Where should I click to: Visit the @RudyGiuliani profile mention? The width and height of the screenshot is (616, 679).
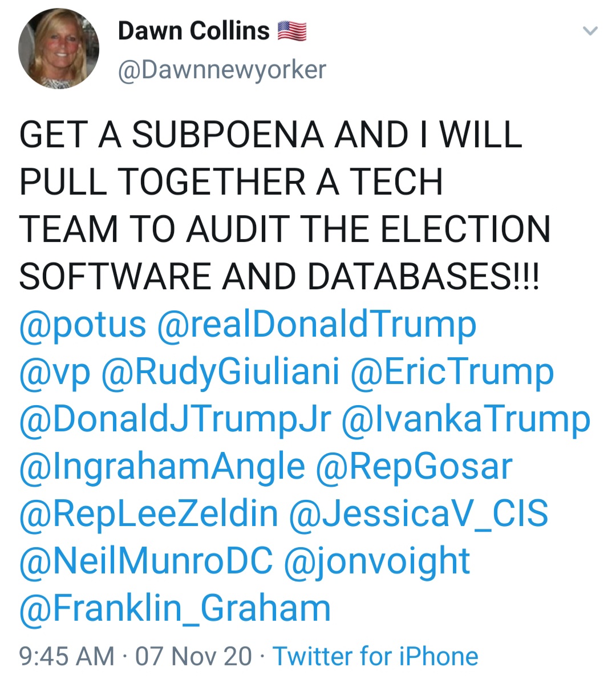[221, 372]
